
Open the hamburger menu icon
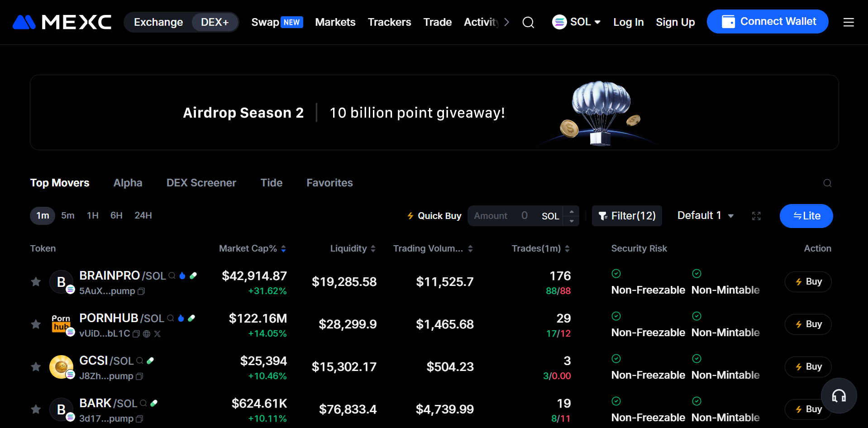coord(849,22)
